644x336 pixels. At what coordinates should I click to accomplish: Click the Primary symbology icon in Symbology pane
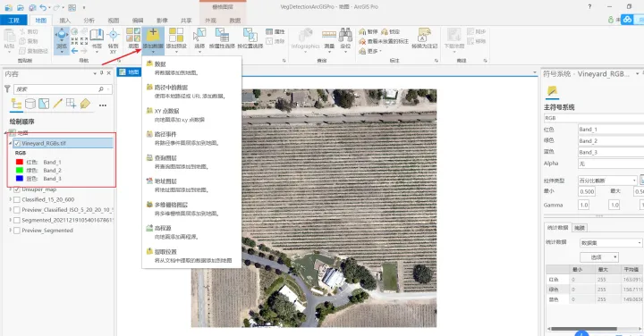[553, 90]
